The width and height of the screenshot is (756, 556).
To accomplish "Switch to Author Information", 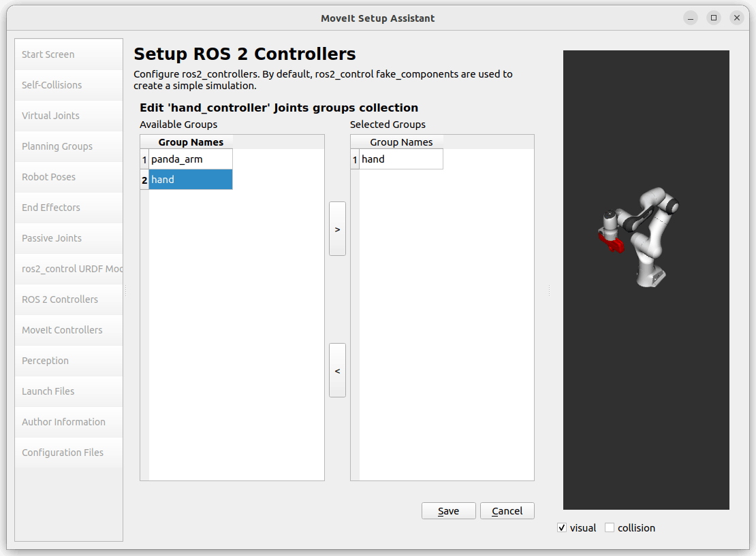I will (x=69, y=421).
